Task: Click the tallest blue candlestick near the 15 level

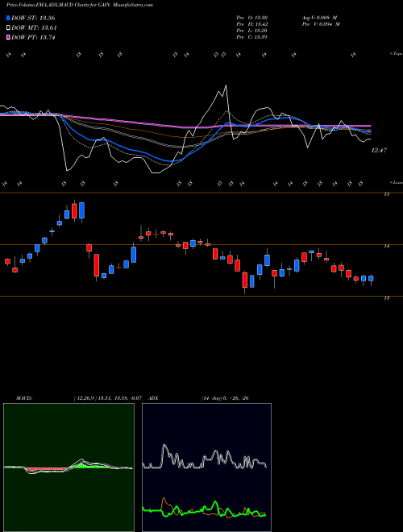Action: 81,210
